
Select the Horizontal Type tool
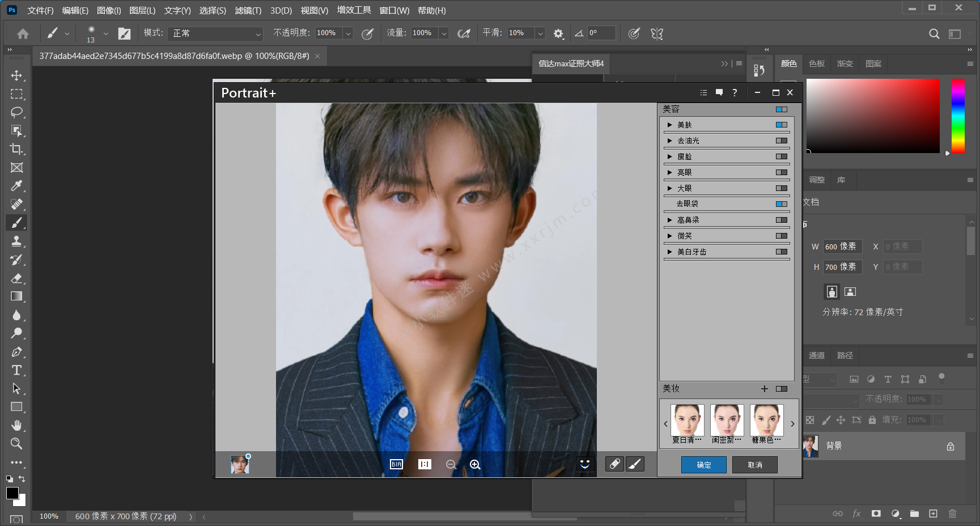point(16,370)
